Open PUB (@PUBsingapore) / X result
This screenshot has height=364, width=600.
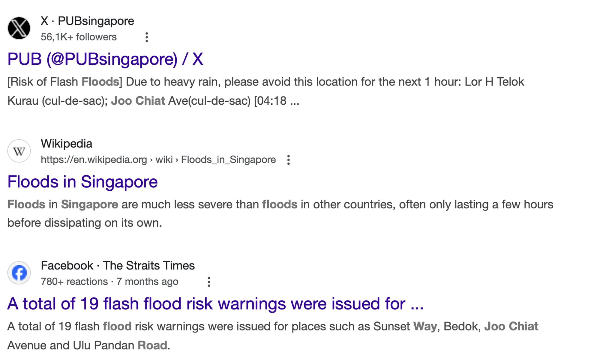click(x=105, y=59)
